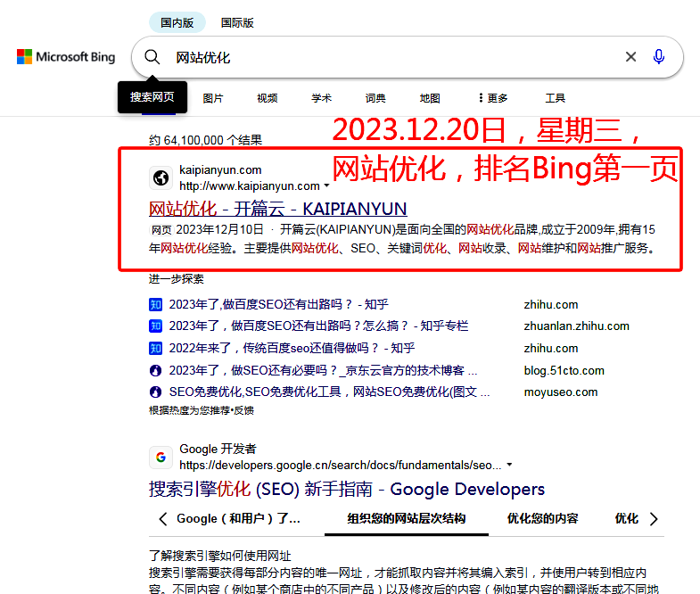Open the Google Developers SEO guide link
Viewport: 700px width, 594px height.
[x=346, y=490]
